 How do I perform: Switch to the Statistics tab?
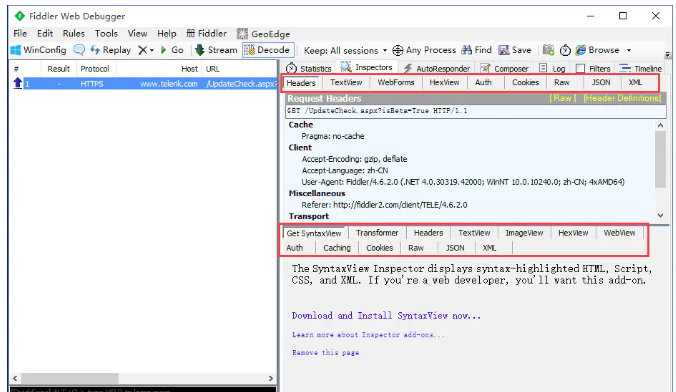(309, 68)
